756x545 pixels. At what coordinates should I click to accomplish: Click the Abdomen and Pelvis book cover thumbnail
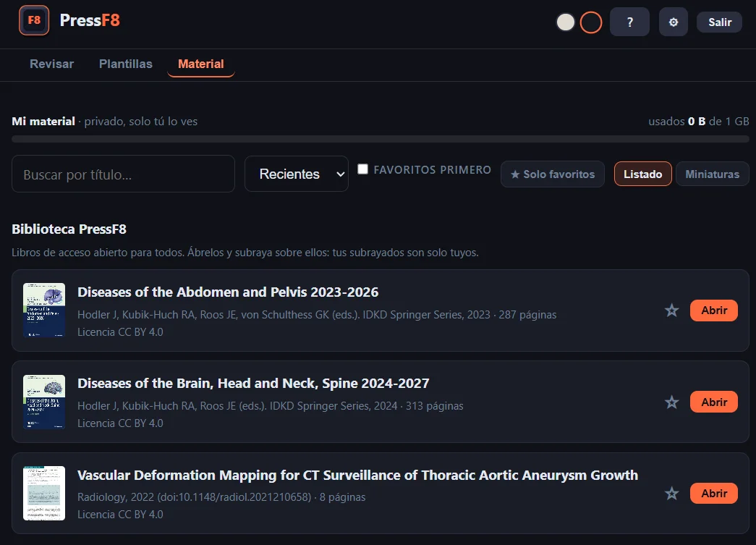44,310
